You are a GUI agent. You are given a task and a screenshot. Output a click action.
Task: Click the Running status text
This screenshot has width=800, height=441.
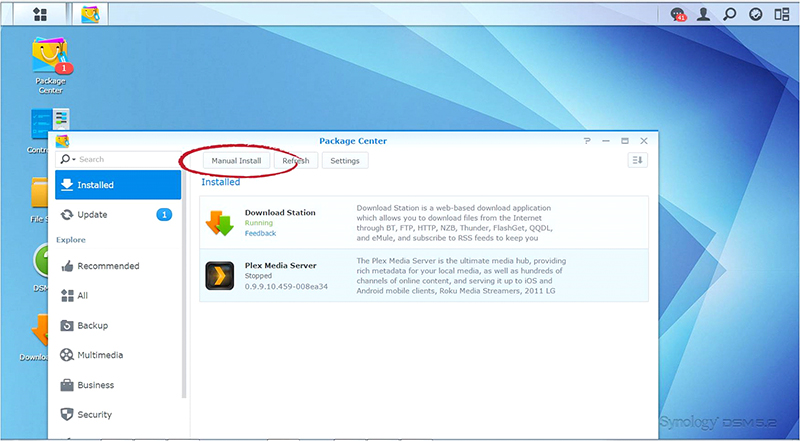(259, 223)
